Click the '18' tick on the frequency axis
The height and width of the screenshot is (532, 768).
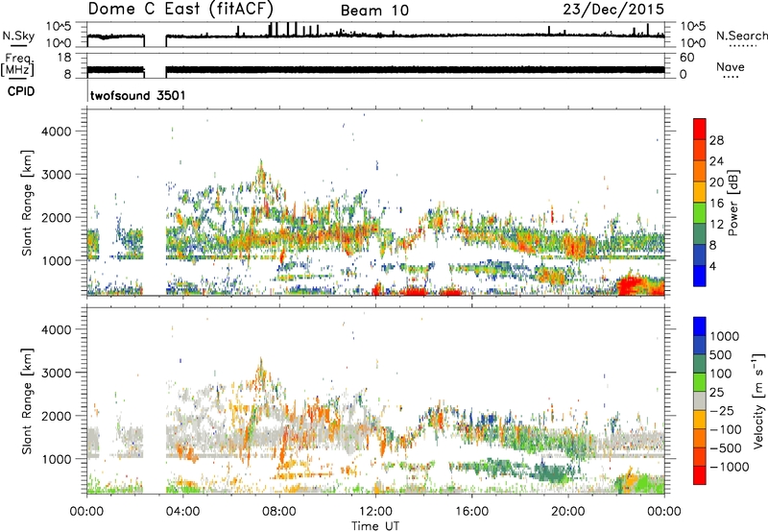click(64, 58)
